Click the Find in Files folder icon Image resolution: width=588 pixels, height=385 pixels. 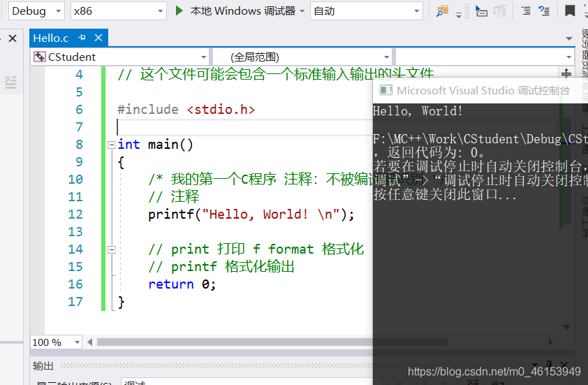[x=443, y=11]
